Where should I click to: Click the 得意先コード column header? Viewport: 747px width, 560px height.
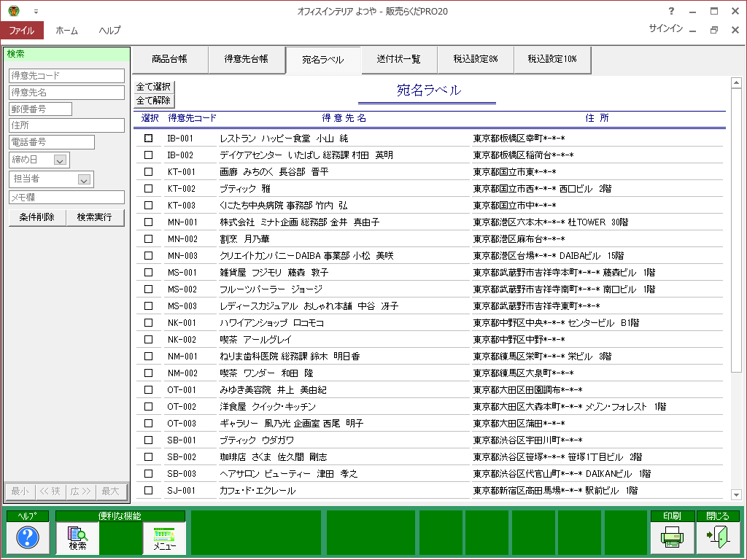pyautogui.click(x=192, y=118)
